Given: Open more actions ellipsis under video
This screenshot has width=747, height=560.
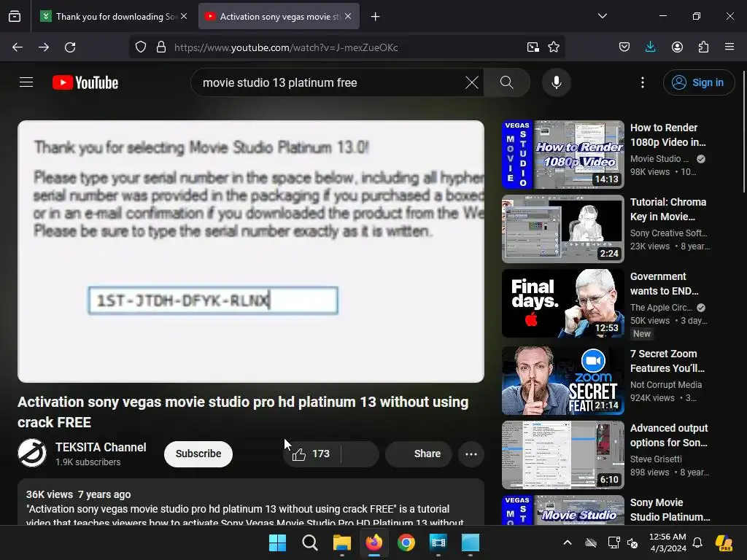Looking at the screenshot, I should coord(471,454).
